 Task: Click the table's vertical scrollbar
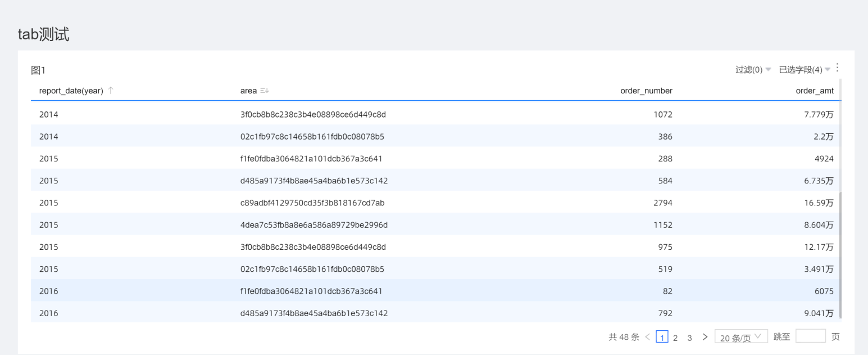(x=840, y=253)
